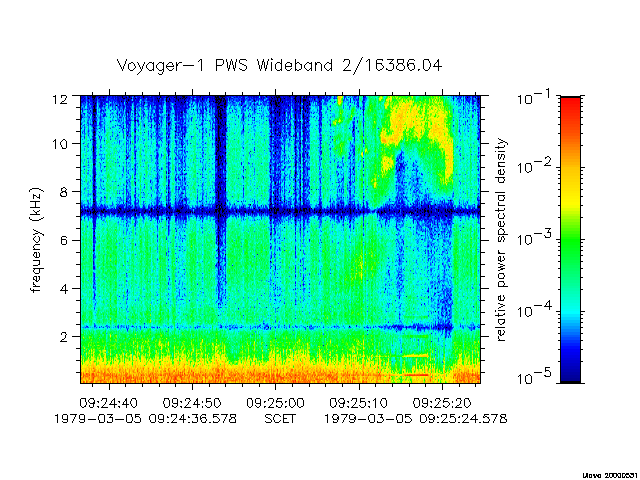
Task: Click the 12 kHz frequency tick label
Action: (60, 99)
